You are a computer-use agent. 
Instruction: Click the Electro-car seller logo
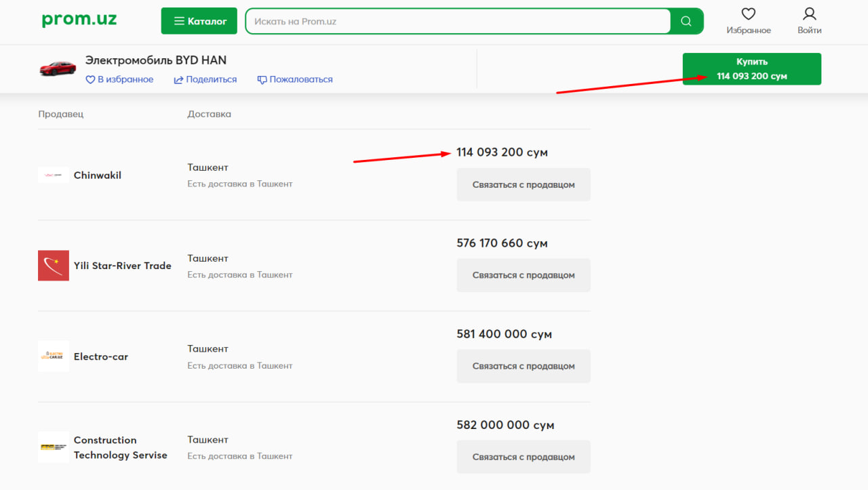tap(54, 356)
